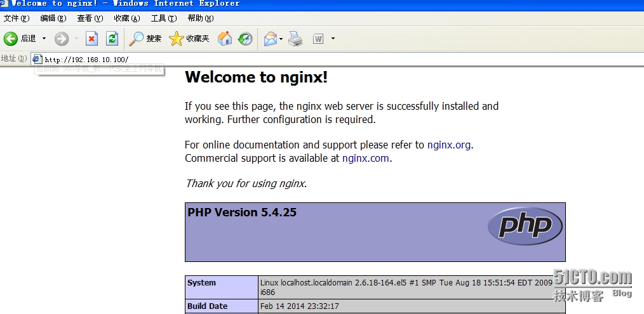644x314 pixels.
Task: Click the Print icon
Action: [x=295, y=39]
